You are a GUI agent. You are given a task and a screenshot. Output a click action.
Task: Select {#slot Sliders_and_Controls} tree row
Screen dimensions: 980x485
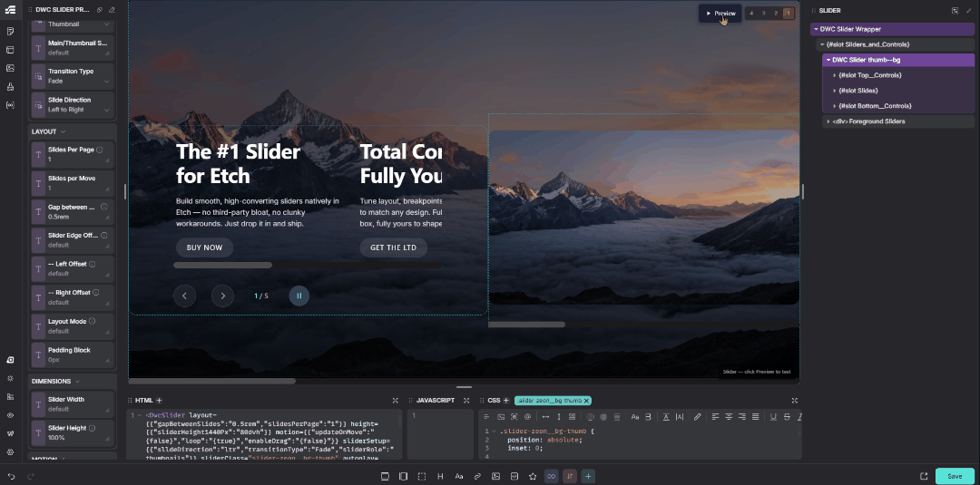point(896,45)
